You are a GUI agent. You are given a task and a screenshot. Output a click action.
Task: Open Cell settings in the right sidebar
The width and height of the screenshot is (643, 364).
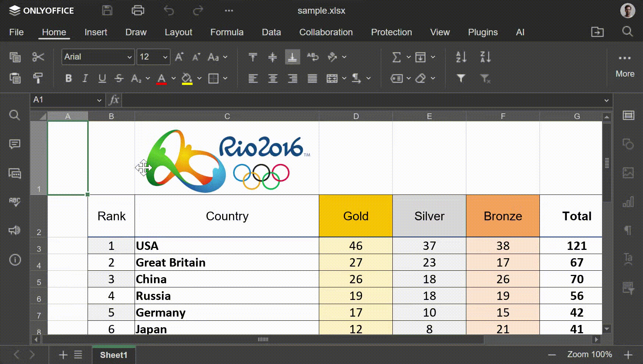pyautogui.click(x=628, y=115)
